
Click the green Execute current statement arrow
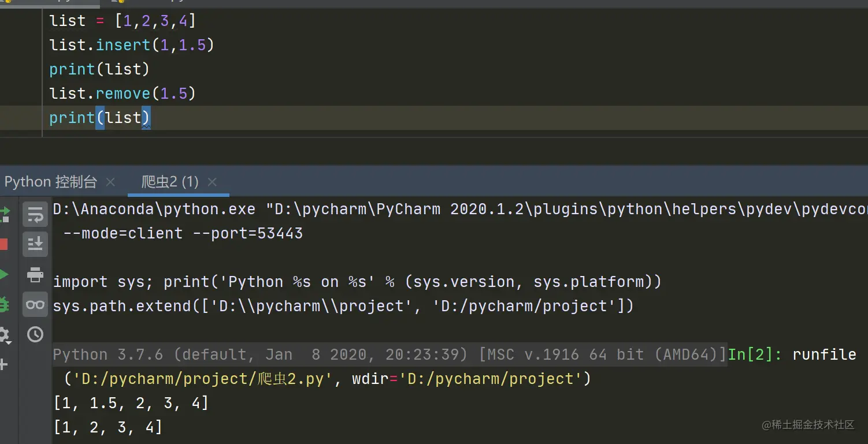[4, 274]
